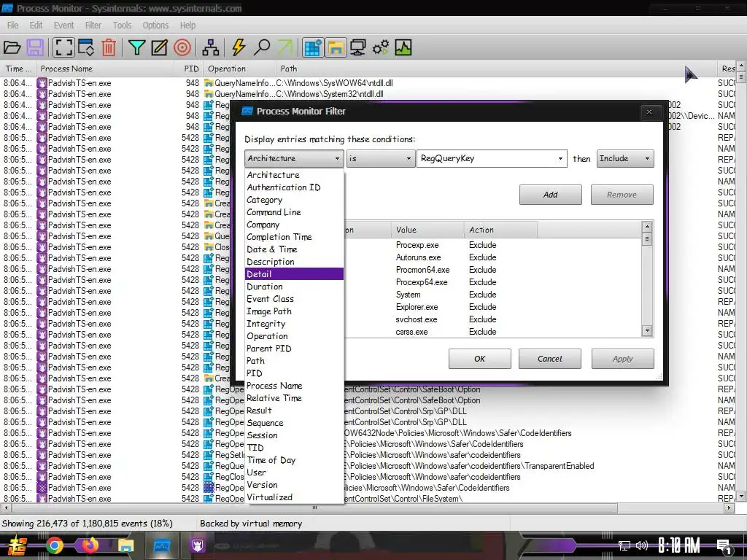The width and height of the screenshot is (747, 560).
Task: Select Virtualized in the dropdown list
Action: (294, 497)
